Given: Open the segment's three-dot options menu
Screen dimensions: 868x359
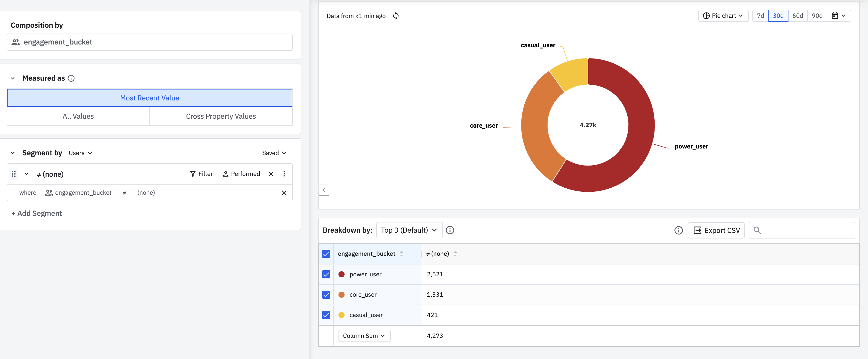Looking at the screenshot, I should coord(284,174).
